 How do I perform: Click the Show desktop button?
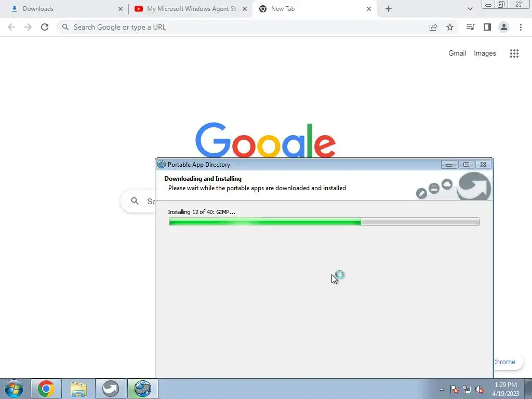click(x=528, y=389)
